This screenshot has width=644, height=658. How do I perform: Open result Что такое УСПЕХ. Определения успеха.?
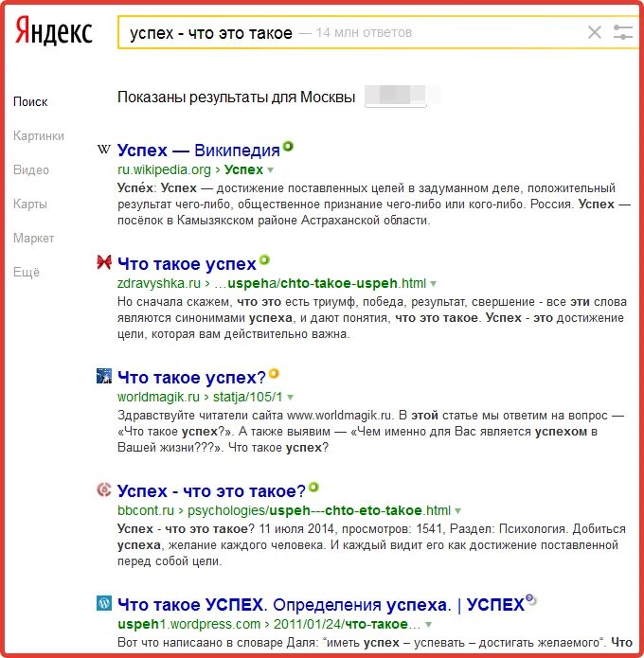click(x=321, y=605)
